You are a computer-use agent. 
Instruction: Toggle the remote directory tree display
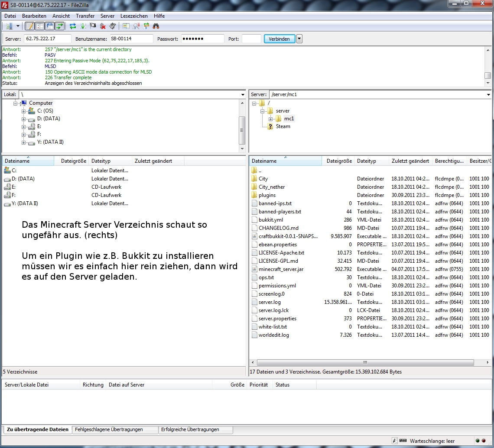pyautogui.click(x=50, y=26)
